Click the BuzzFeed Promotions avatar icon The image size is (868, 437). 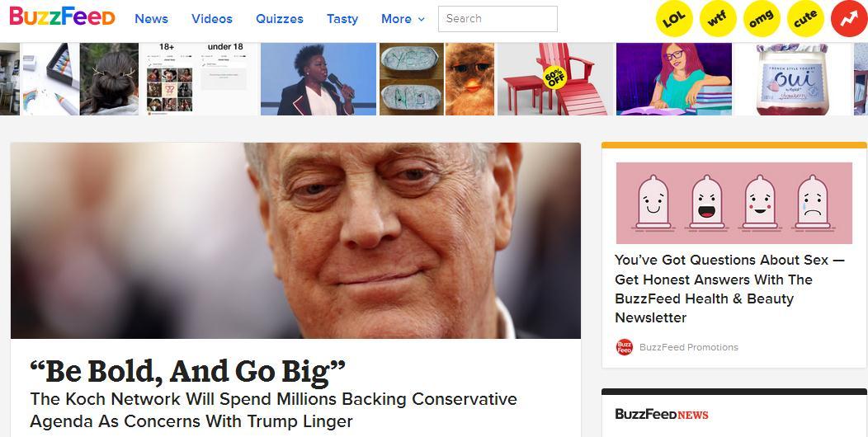click(624, 347)
